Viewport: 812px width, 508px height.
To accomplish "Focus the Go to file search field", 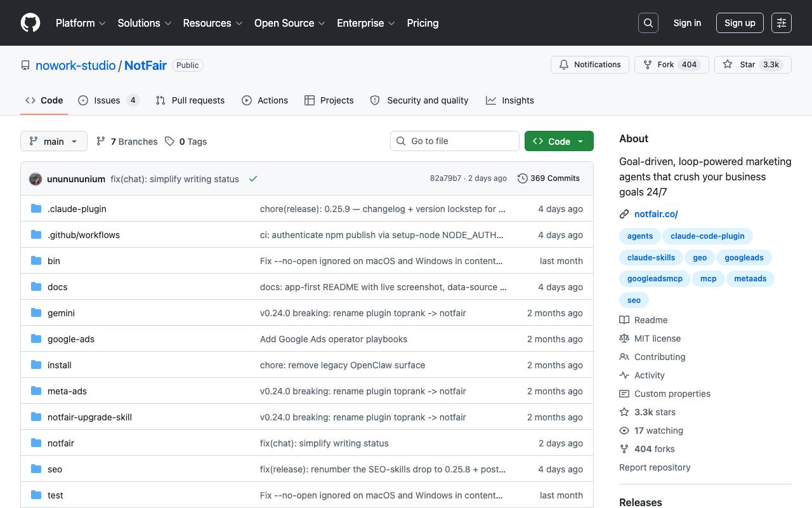I will (455, 141).
